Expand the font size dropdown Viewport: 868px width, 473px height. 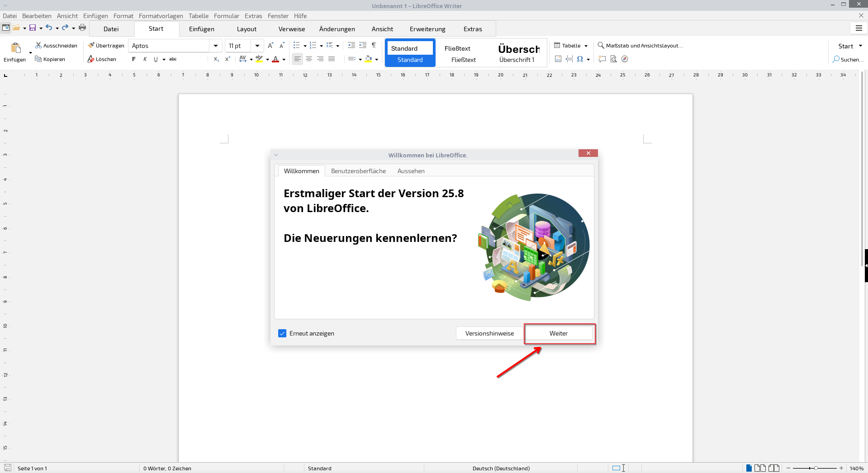tap(257, 46)
